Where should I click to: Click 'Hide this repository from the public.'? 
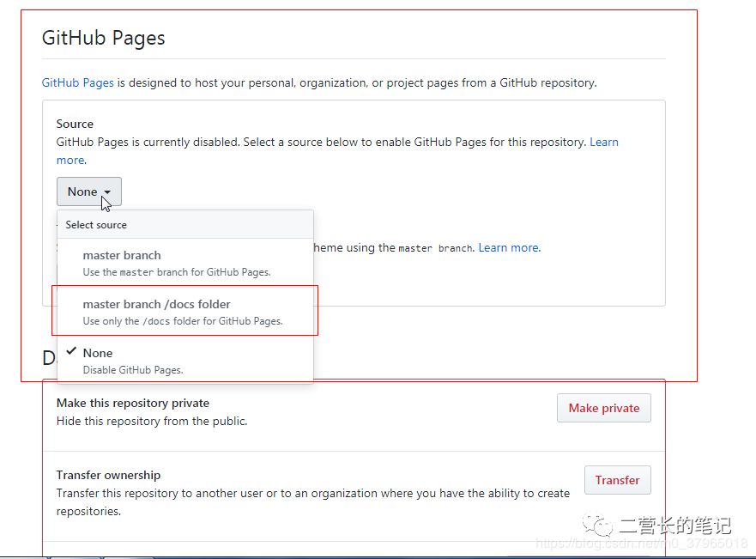152,421
